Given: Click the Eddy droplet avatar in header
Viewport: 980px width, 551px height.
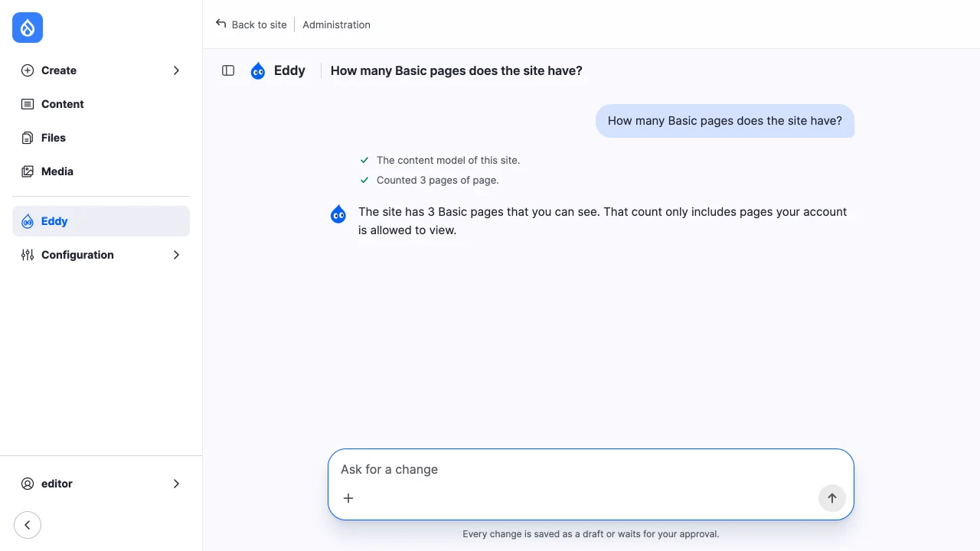Looking at the screenshot, I should click(258, 71).
